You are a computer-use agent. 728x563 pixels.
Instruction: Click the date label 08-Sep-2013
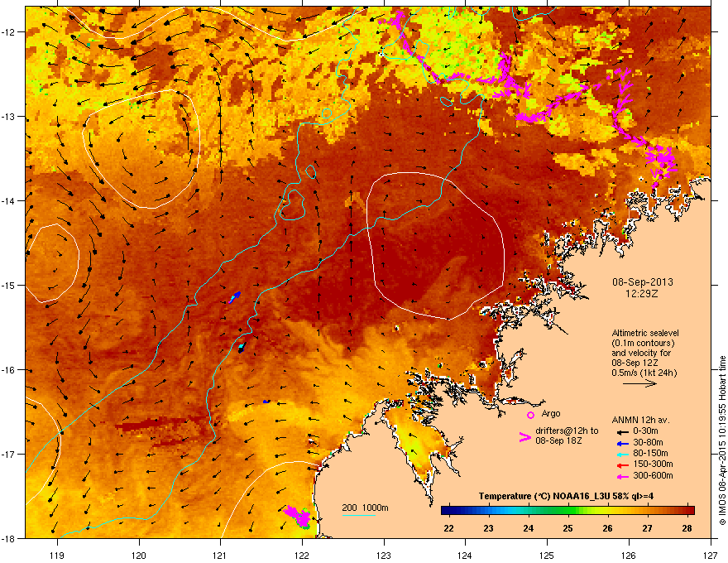coord(642,282)
